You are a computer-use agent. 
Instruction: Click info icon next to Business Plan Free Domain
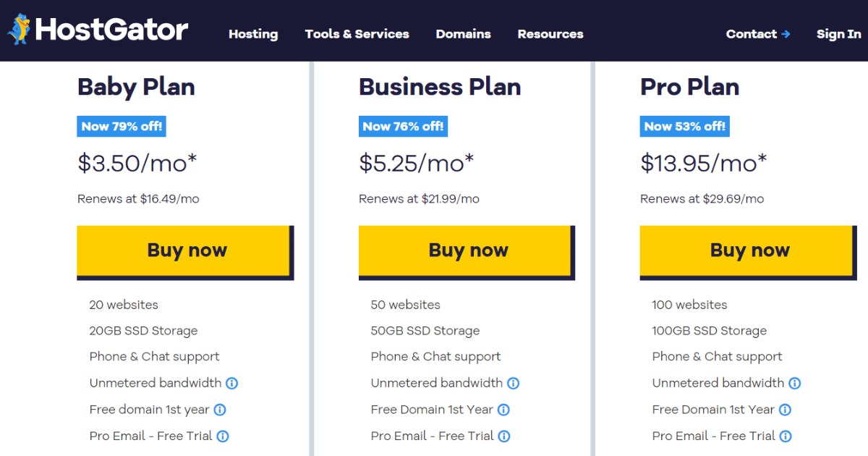click(503, 410)
